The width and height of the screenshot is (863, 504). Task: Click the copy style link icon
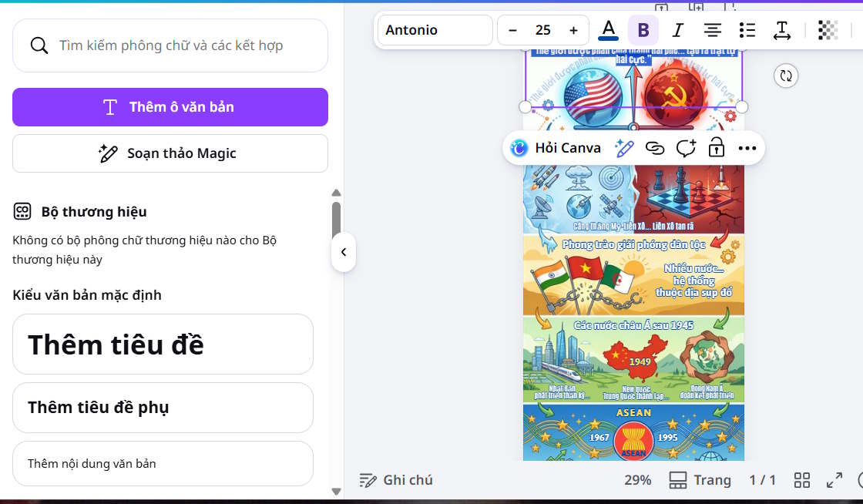coord(655,148)
